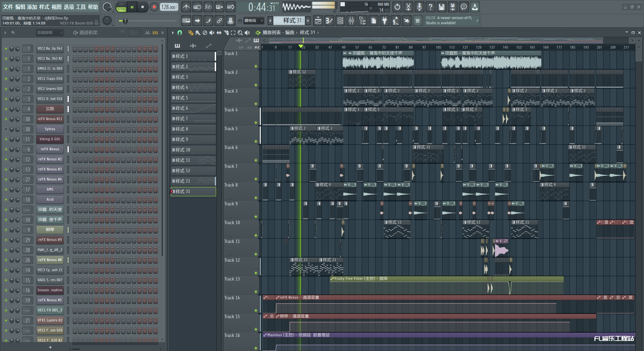Open the tempo tapper icon
Viewport: 644px width, 351px height.
coord(396,21)
